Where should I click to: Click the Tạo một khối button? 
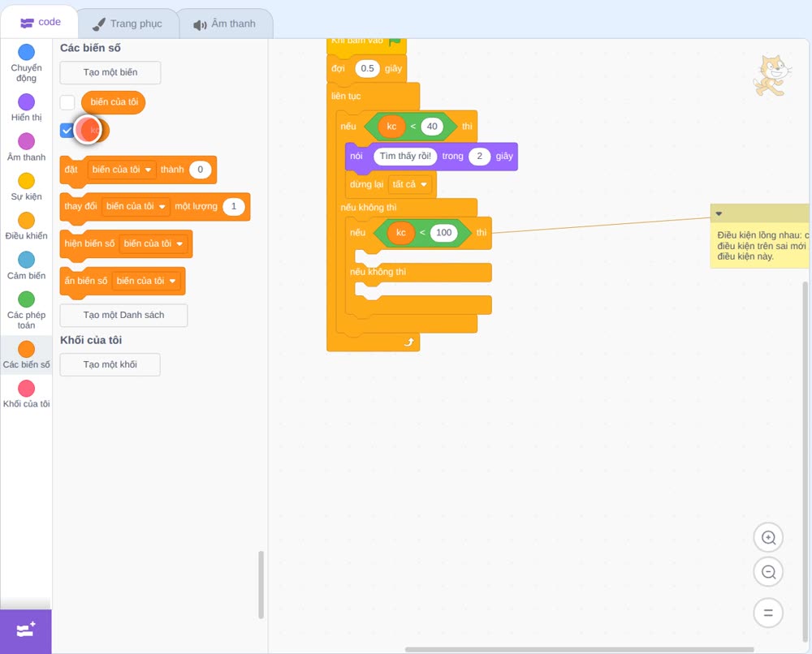110,365
